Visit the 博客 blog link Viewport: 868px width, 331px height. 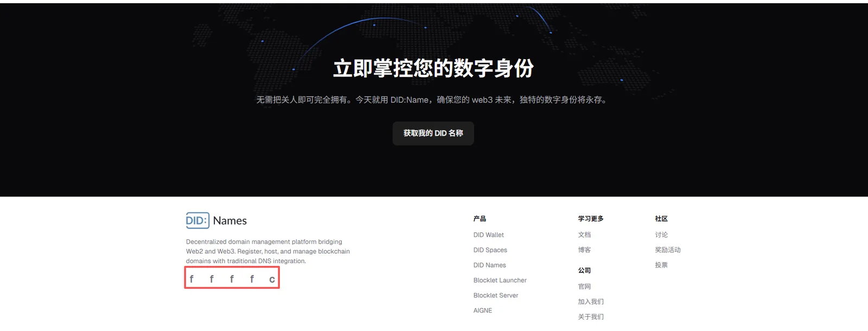click(x=584, y=250)
